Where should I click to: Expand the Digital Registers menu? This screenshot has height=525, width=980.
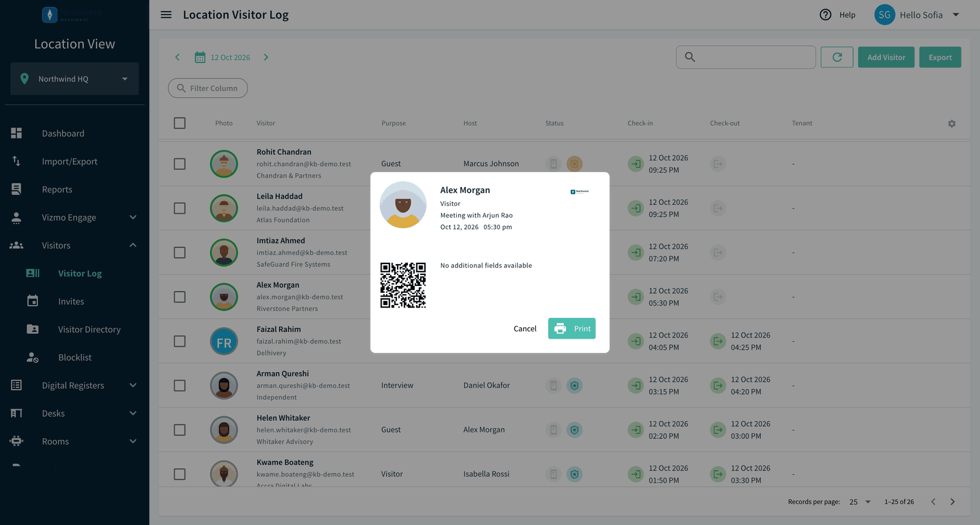tap(75, 385)
